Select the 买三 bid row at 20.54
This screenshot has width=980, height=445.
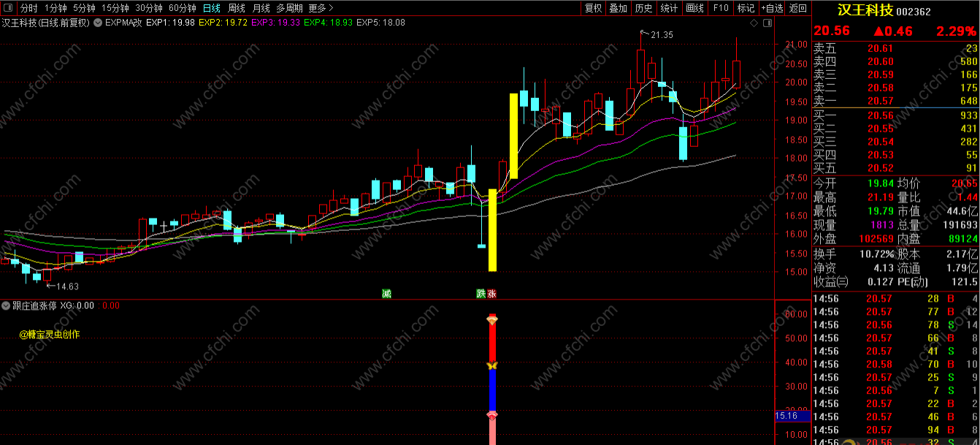click(895, 142)
